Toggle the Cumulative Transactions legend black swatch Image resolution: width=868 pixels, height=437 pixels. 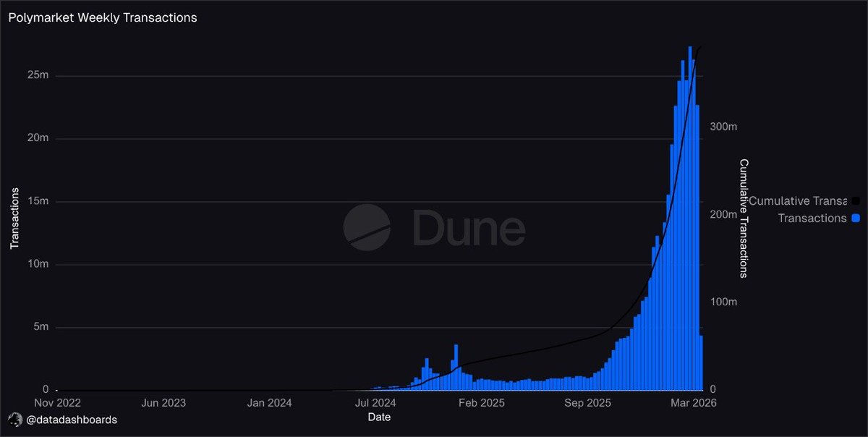click(x=856, y=200)
